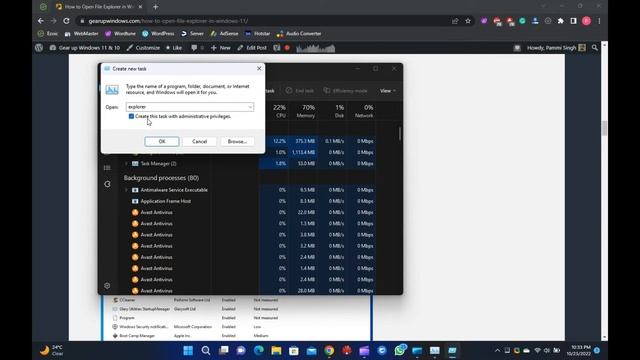Sort by the Memory column header
Screen dimensions: 640x360
[x=306, y=111]
